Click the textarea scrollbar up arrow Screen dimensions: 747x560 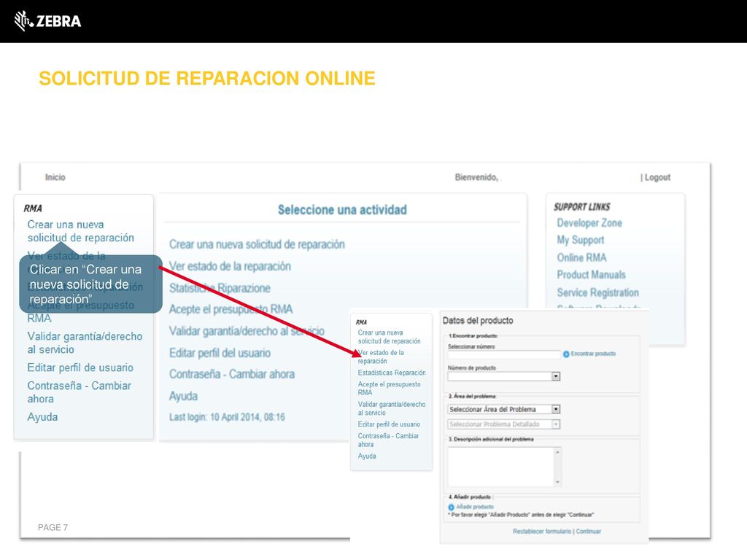pyautogui.click(x=557, y=451)
